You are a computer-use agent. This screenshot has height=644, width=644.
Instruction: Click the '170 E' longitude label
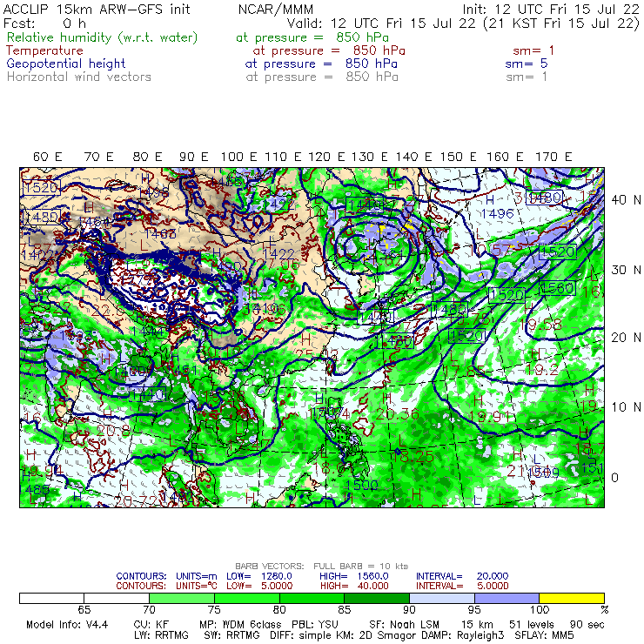click(553, 157)
